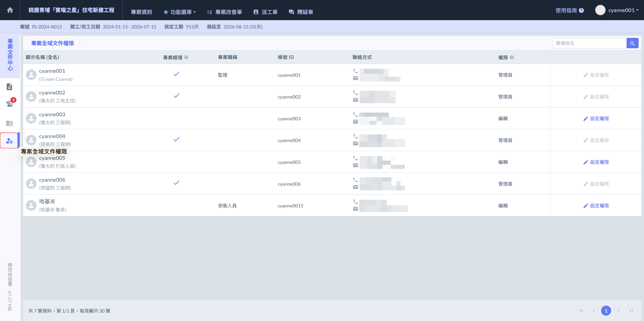Click 設定權限 for 哈基米
This screenshot has width=644, height=321.
coord(596,206)
